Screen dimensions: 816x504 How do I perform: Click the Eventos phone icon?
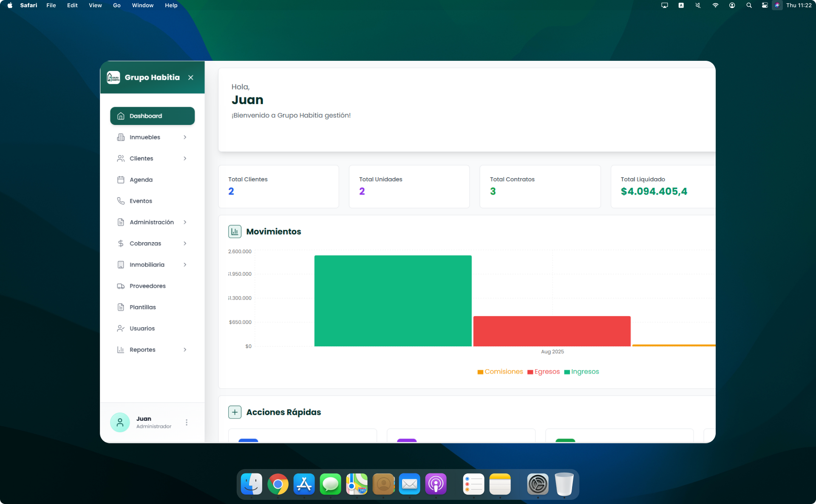121,201
